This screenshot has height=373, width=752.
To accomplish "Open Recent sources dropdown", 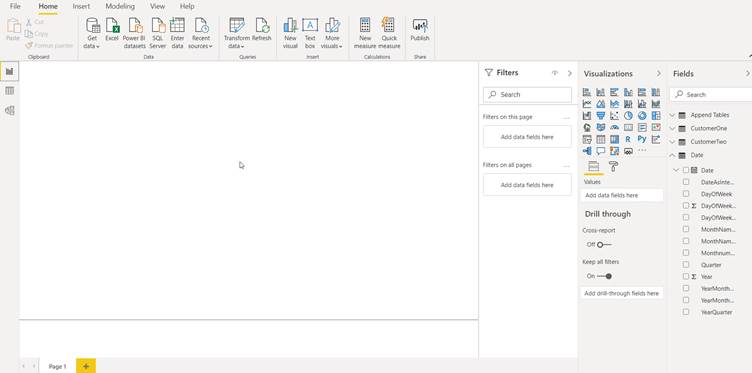I will (200, 33).
